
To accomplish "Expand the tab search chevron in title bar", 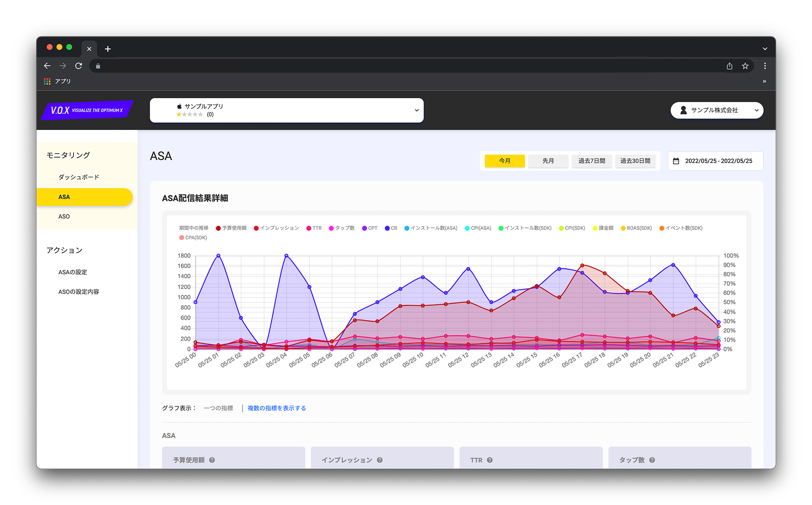I will (x=765, y=49).
